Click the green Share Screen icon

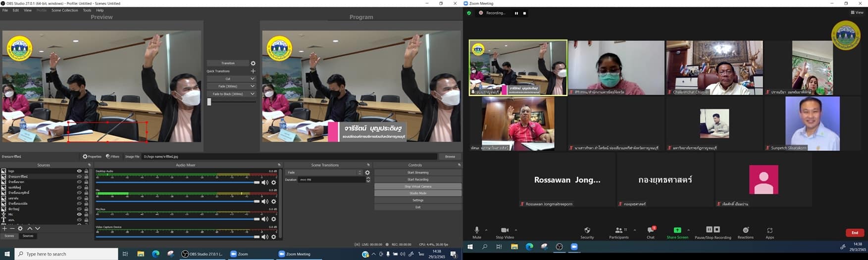pos(677,230)
